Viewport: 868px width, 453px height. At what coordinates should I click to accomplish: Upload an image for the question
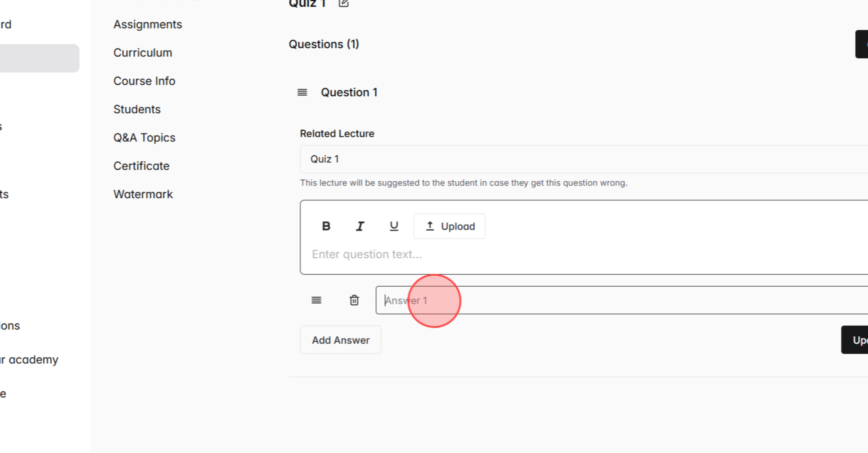tap(449, 226)
